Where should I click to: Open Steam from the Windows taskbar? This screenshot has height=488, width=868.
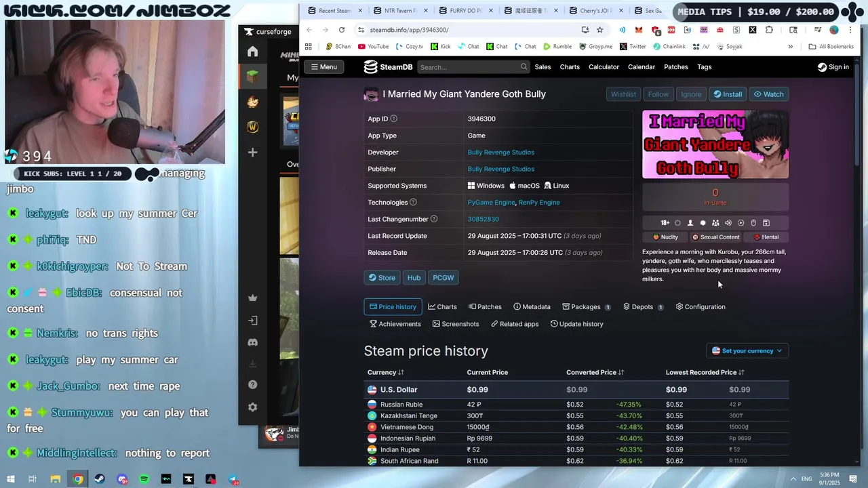100,479
